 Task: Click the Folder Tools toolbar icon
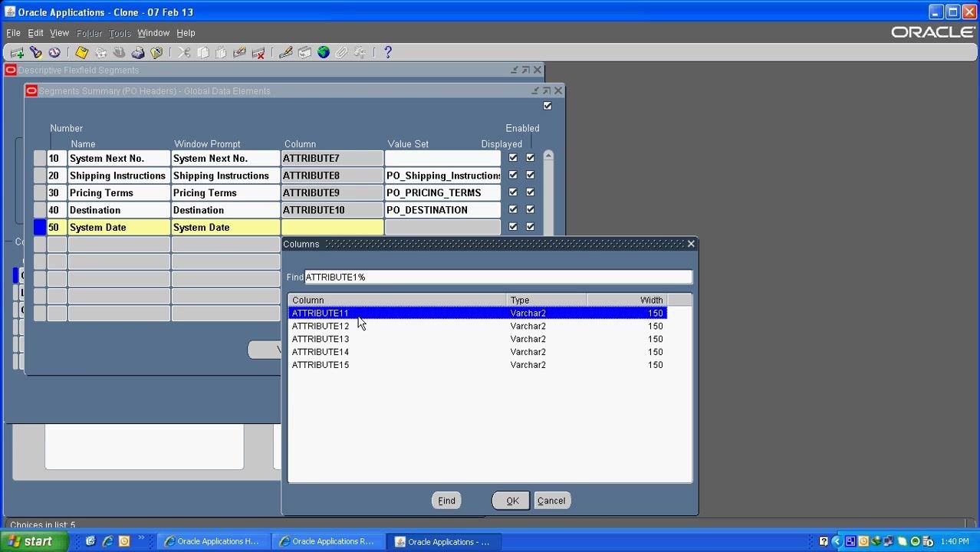pos(360,53)
